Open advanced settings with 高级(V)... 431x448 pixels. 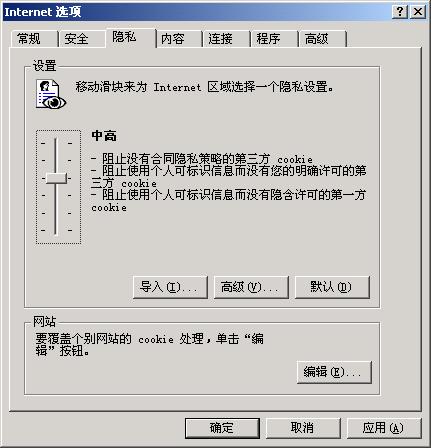pyautogui.click(x=251, y=287)
